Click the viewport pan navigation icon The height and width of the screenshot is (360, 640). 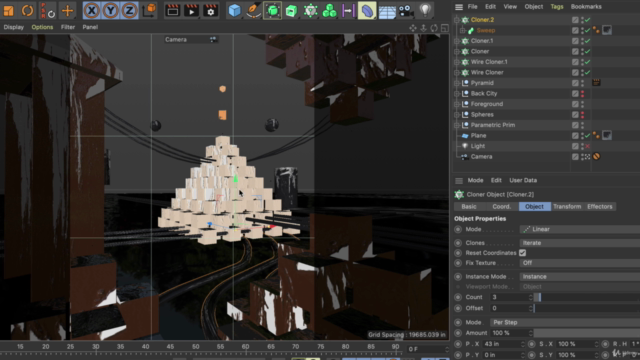[x=413, y=28]
